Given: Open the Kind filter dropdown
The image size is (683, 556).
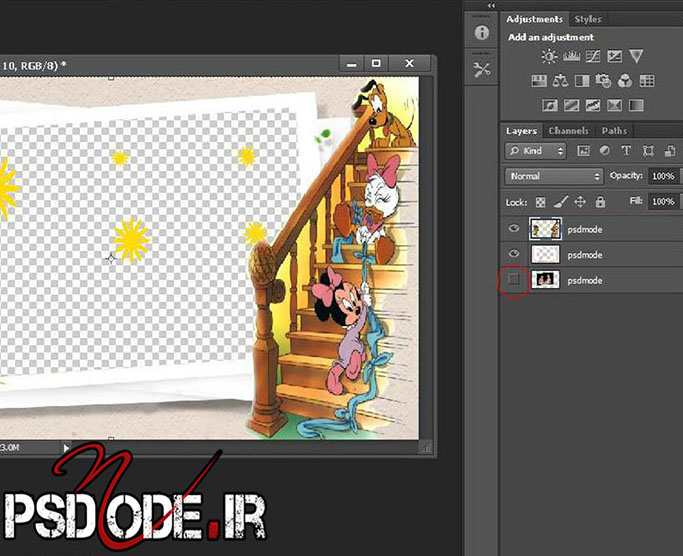Looking at the screenshot, I should pos(535,151).
